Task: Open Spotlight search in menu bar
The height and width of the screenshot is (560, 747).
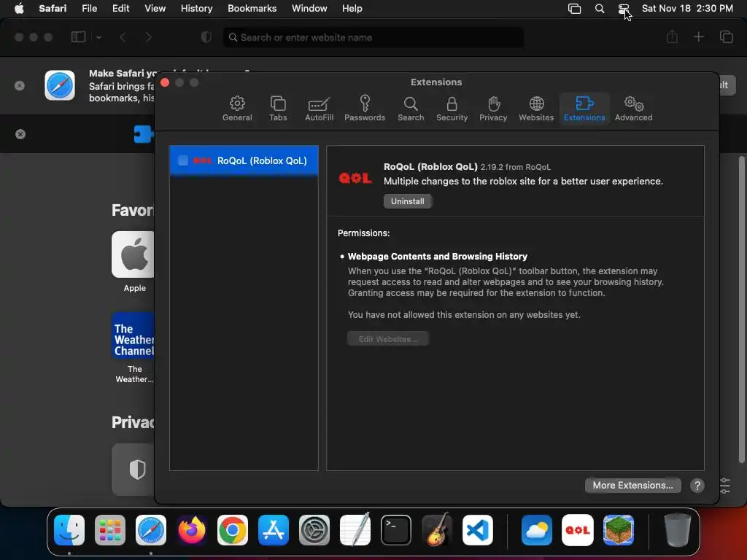Action: 600,9
